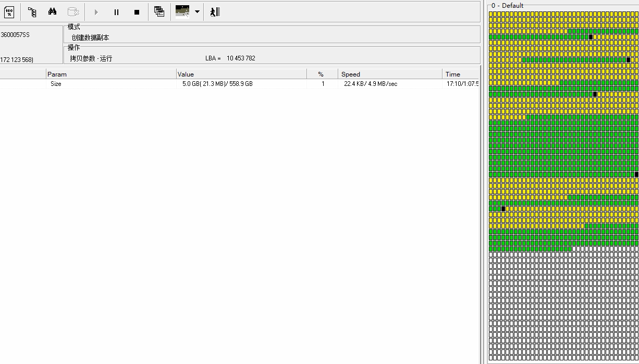
Task: Click the cascading windows icon
Action: 159,11
